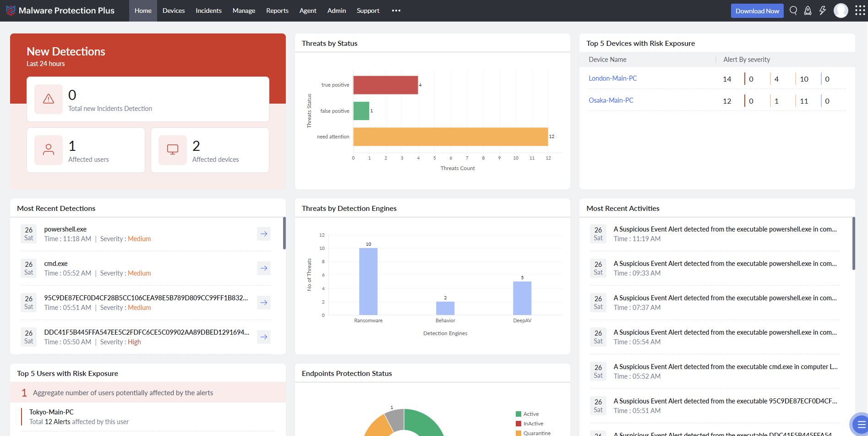Open the Admin menu
This screenshot has height=436, width=868.
(337, 11)
